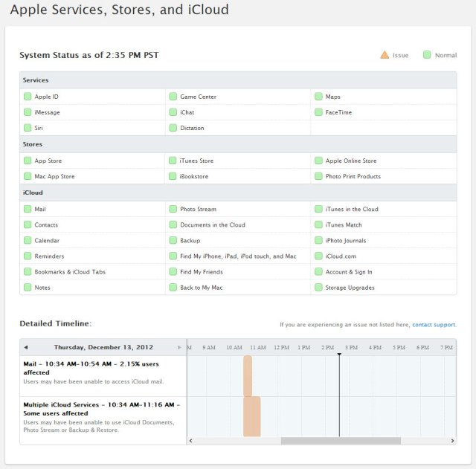The height and width of the screenshot is (469, 476).
Task: Click the Mail outage bar in timeline
Action: [248, 375]
